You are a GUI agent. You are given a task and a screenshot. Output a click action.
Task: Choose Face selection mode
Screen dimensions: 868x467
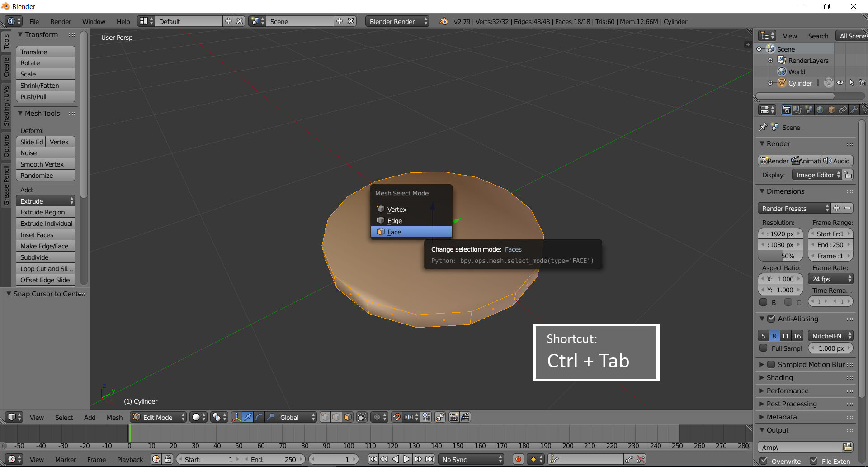pos(411,232)
